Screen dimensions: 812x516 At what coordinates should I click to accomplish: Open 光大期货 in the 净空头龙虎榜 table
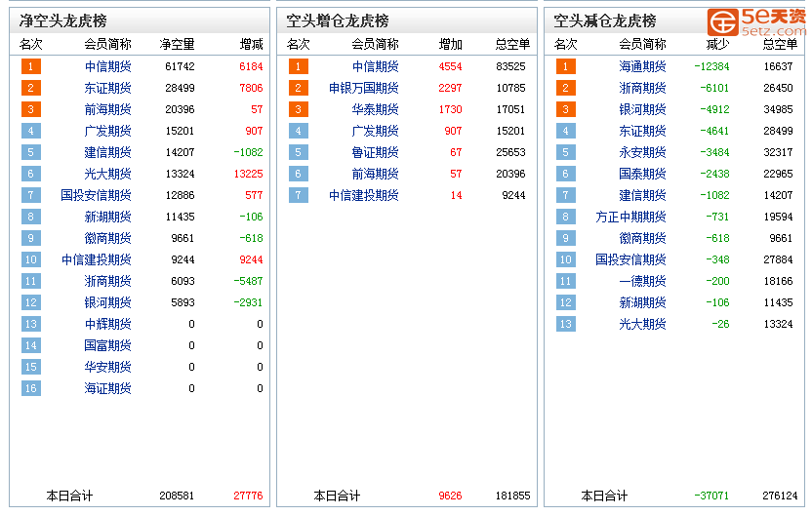point(107,174)
